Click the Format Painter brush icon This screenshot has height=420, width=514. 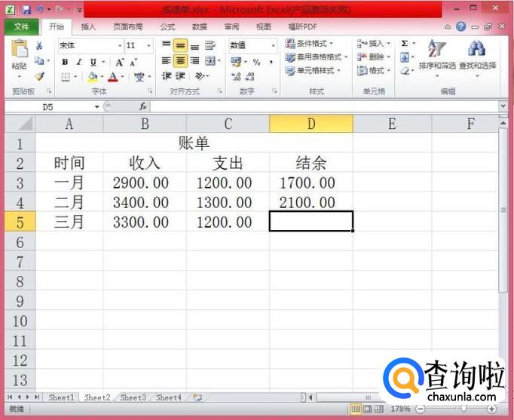39,76
